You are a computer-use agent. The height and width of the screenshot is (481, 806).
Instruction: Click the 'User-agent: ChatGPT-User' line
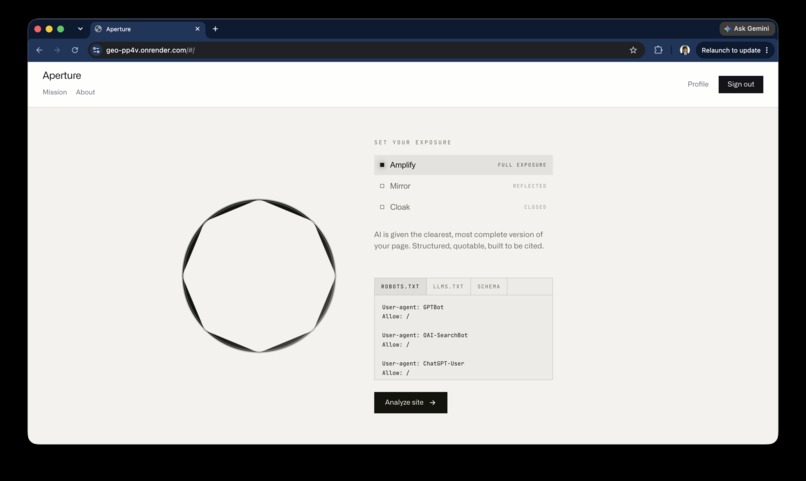click(x=423, y=363)
